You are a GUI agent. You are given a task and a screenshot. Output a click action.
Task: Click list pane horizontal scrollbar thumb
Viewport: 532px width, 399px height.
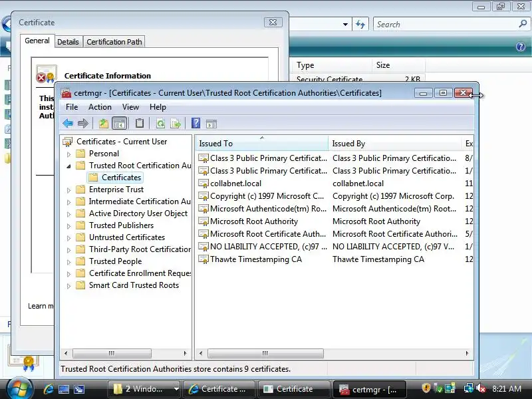265,353
